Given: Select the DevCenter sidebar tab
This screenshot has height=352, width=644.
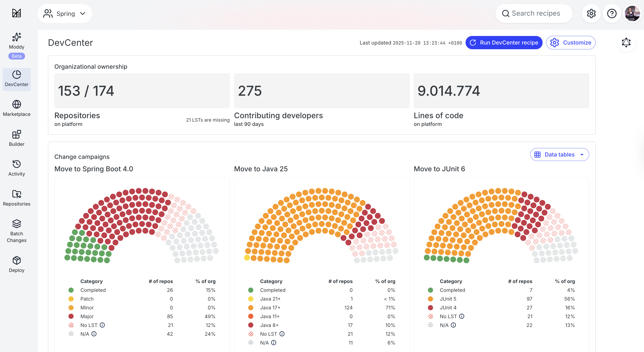Looking at the screenshot, I should tap(16, 79).
